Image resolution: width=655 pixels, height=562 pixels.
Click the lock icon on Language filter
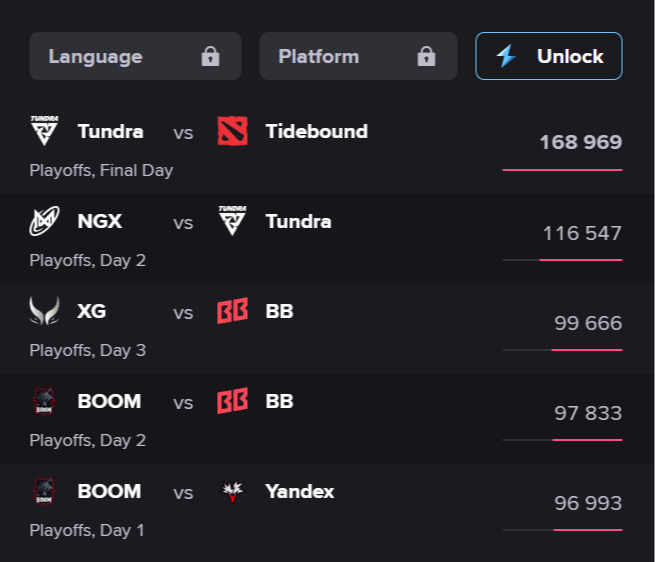210,56
